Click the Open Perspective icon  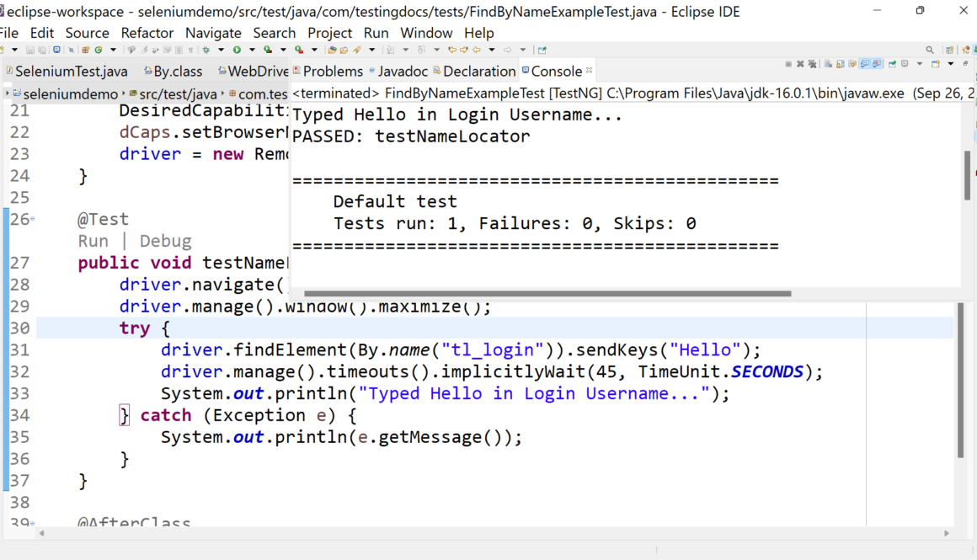click(x=949, y=50)
